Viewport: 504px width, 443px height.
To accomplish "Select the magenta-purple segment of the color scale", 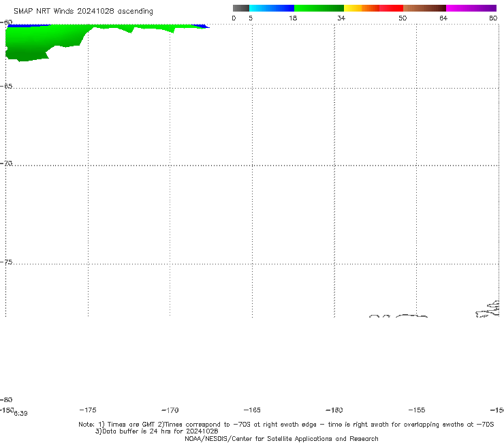I will (x=471, y=8).
